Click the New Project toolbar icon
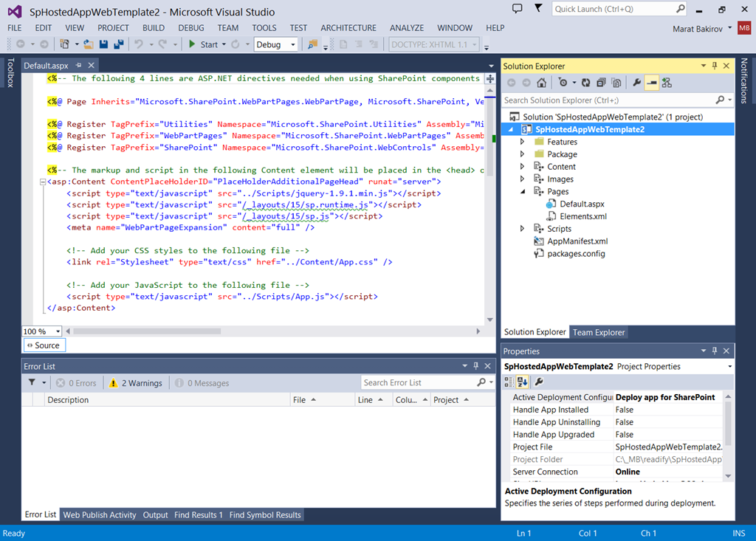 [64, 44]
